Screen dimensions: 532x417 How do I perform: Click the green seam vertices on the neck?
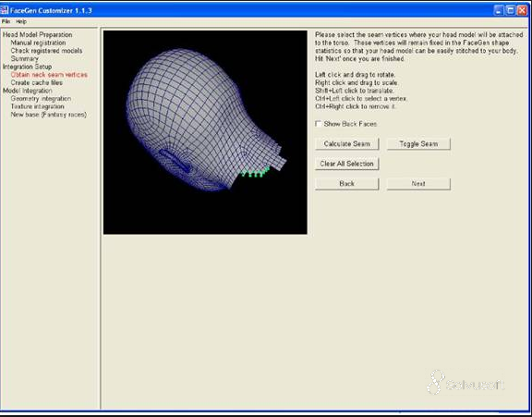click(x=256, y=173)
